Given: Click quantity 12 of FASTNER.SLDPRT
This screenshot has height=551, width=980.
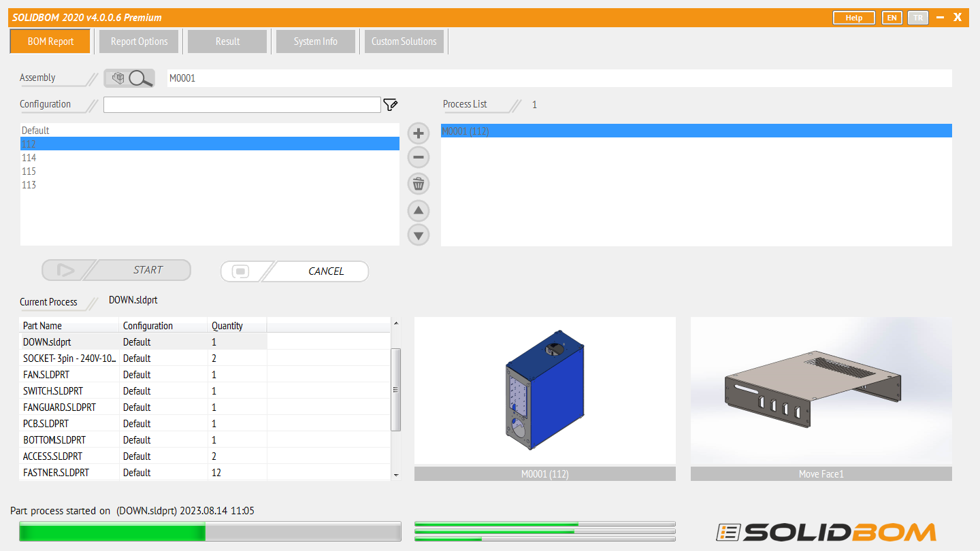Looking at the screenshot, I should tap(216, 473).
